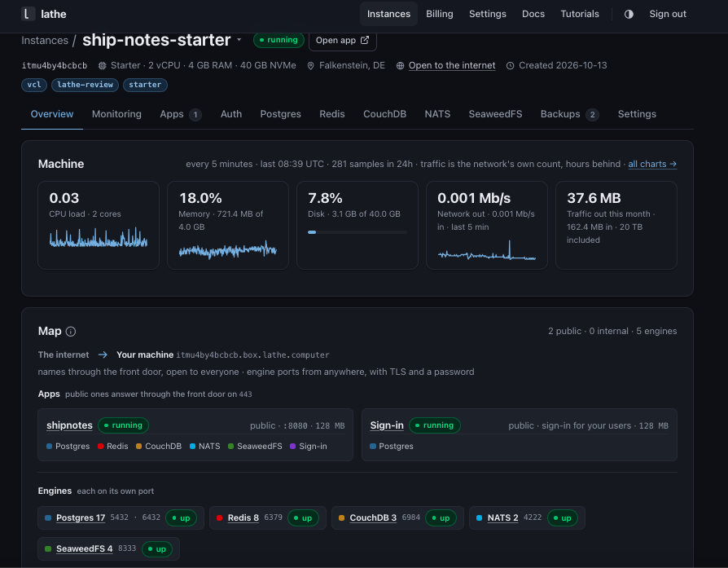Switch to the Postgres tab
Image resolution: width=728 pixels, height=568 pixels.
pos(280,114)
